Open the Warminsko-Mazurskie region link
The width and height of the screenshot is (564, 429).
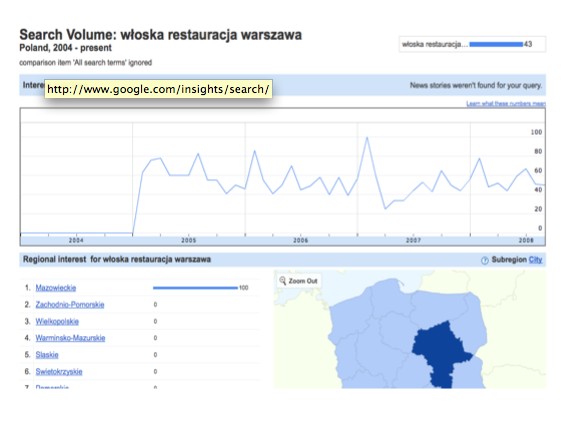[70, 338]
